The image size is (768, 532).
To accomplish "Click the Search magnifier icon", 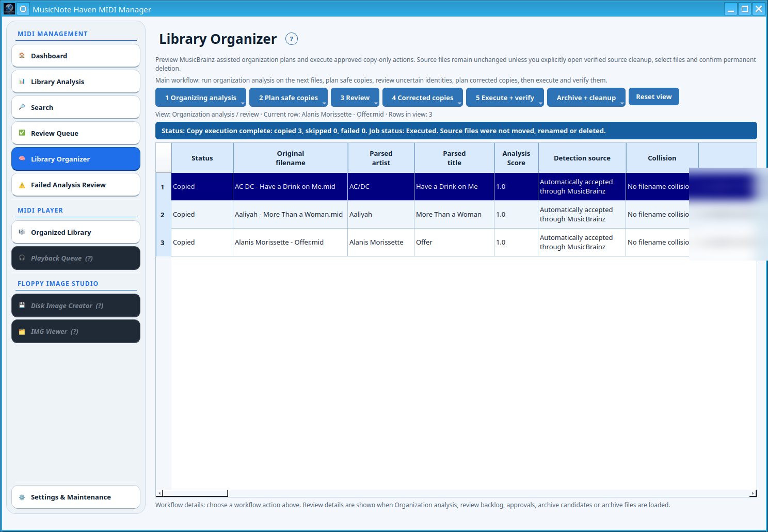I will [22, 107].
